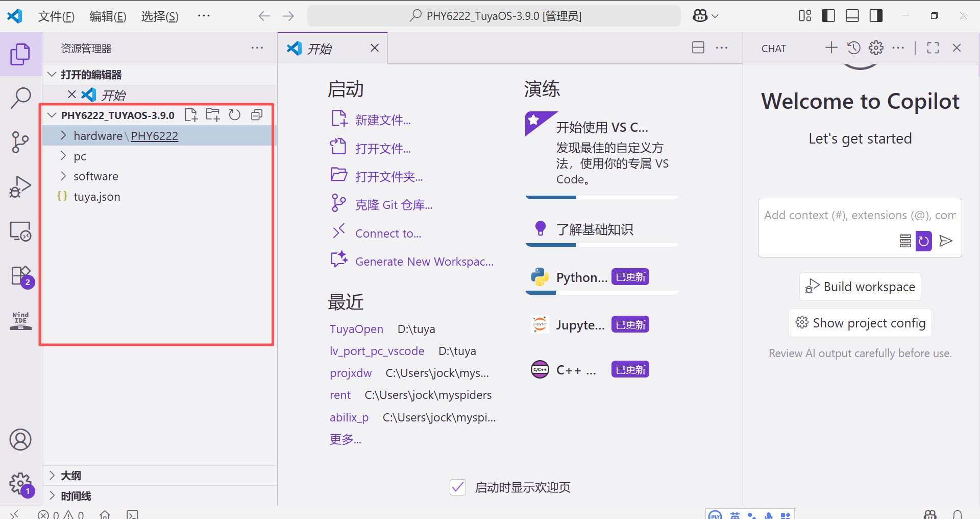Toggle the secondary side bar layout icon
The image size is (980, 519).
[x=876, y=15]
